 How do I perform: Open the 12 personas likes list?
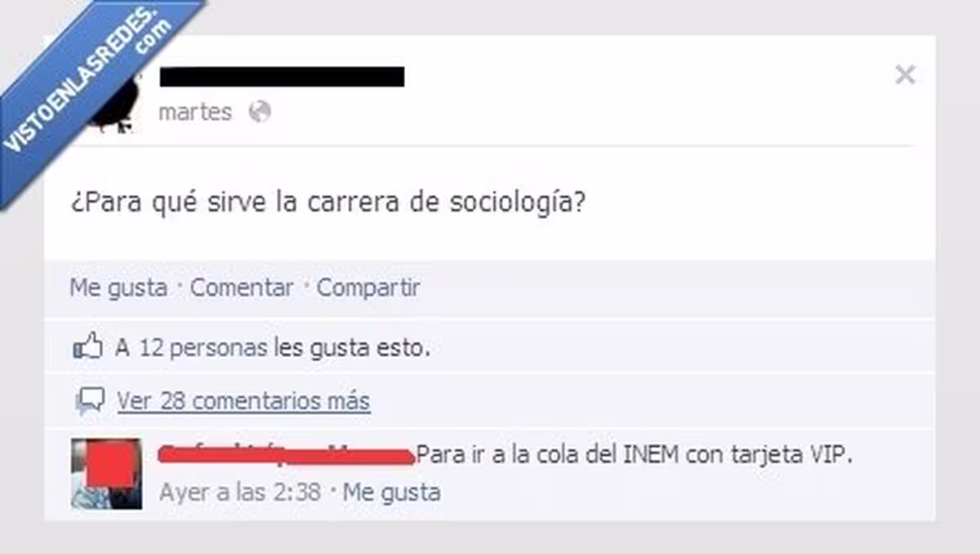pyautogui.click(x=203, y=349)
